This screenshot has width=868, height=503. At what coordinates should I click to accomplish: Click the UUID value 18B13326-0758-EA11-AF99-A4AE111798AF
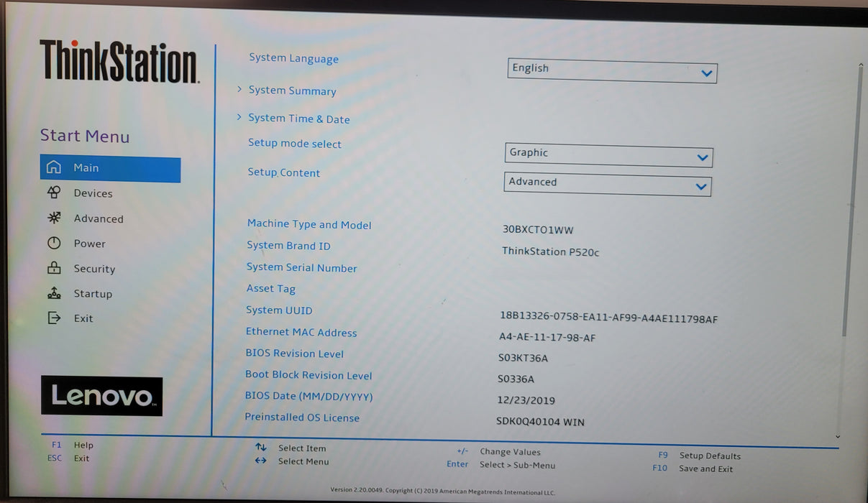(608, 318)
